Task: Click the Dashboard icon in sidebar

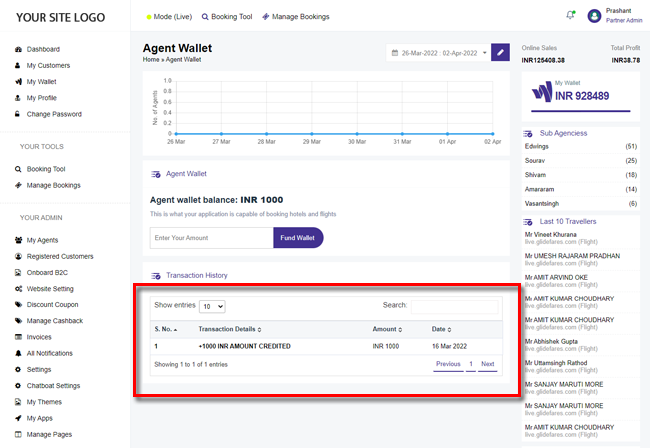Action: (x=18, y=49)
